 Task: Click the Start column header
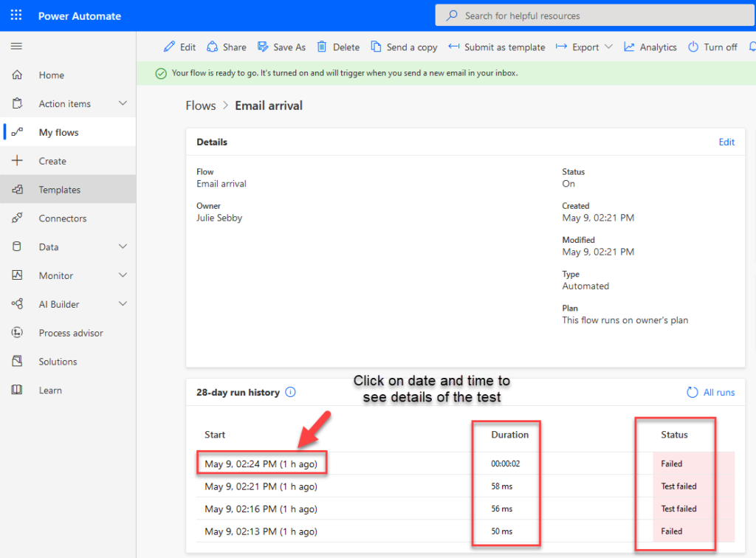pos(215,435)
